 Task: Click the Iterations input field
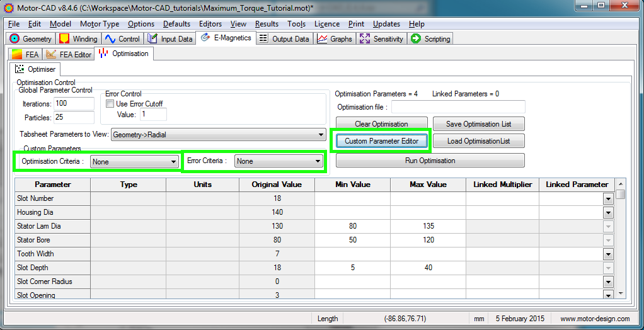[x=74, y=103]
